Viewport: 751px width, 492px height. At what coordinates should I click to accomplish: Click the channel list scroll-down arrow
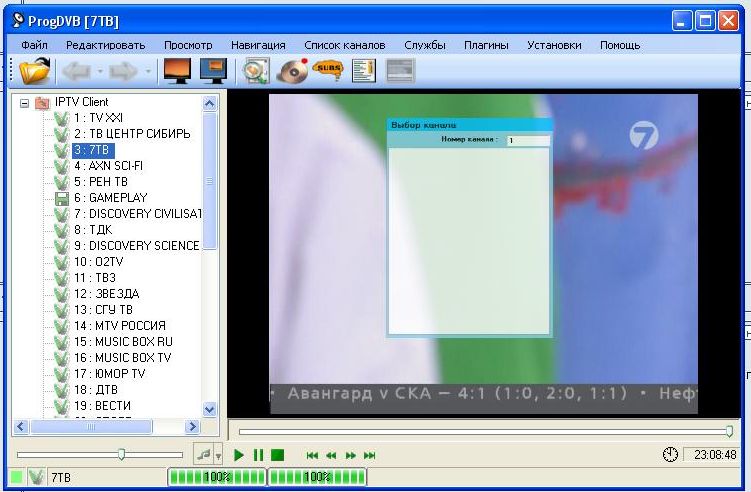[x=209, y=410]
